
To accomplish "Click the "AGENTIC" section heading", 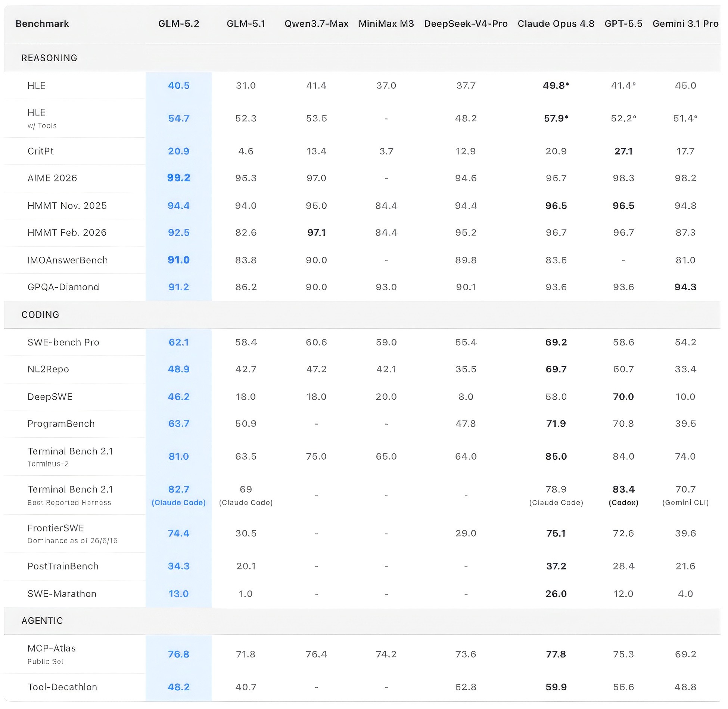I will (x=42, y=621).
